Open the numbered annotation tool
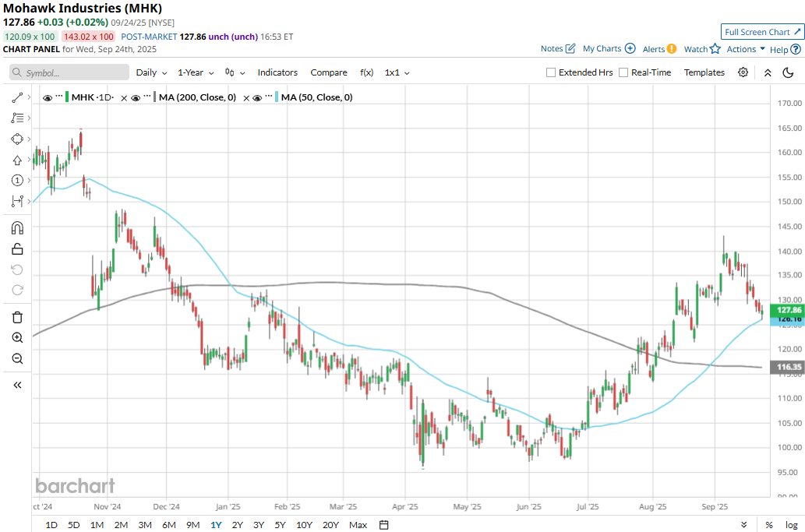 click(17, 180)
